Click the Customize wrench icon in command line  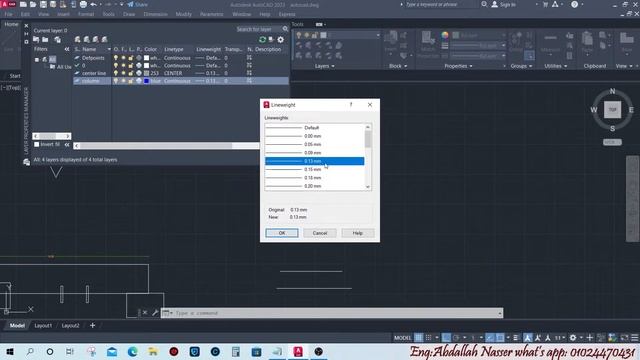tap(155, 313)
